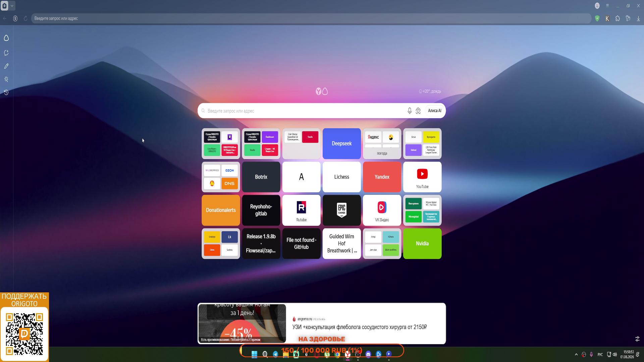This screenshot has width=644, height=362.
Task: Click the chat refresh icon in the left sidebar
Action: [x=6, y=53]
